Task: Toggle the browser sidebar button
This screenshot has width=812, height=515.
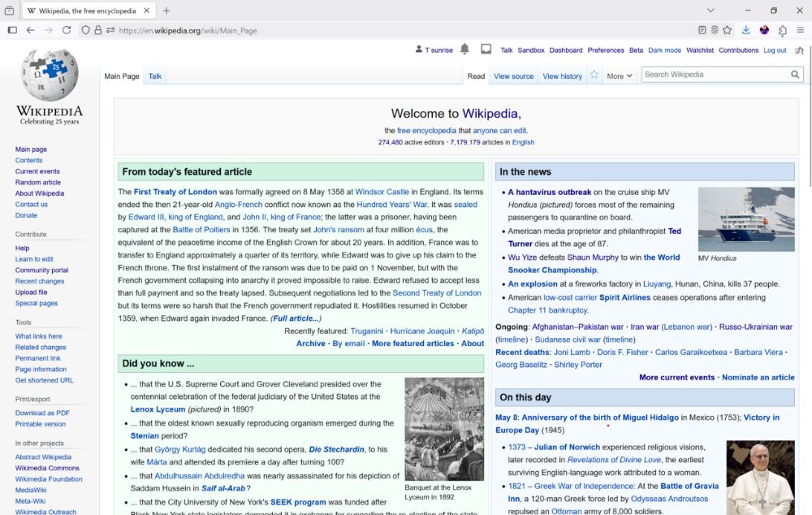Action: 12,30
